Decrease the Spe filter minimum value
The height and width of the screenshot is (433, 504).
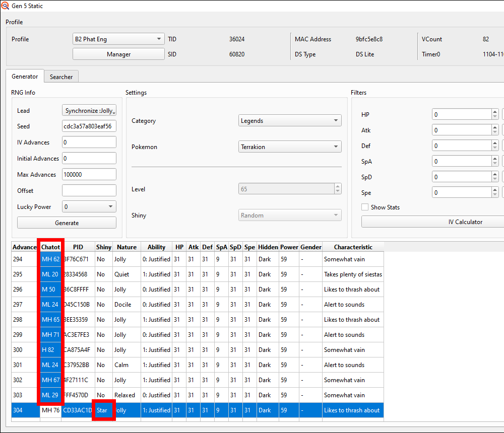[495, 196]
